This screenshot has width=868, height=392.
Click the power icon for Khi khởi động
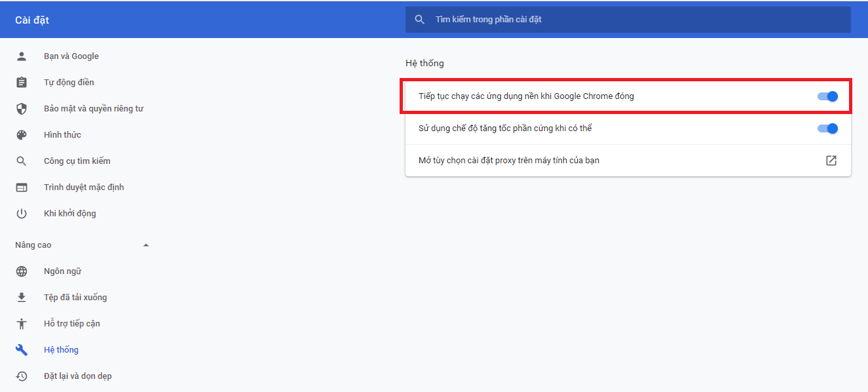[x=22, y=214]
